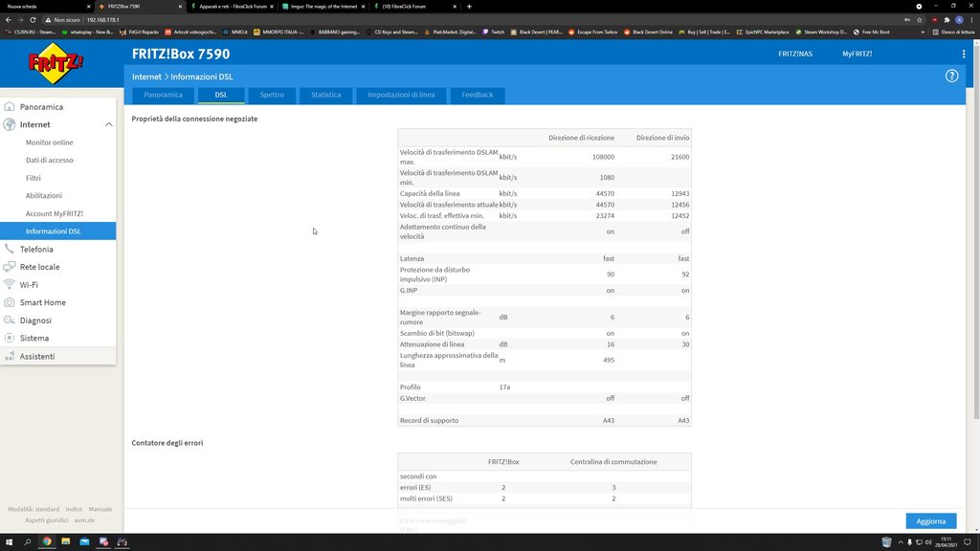This screenshot has height=551, width=980.
Task: Open the help question mark icon
Action: (951, 76)
